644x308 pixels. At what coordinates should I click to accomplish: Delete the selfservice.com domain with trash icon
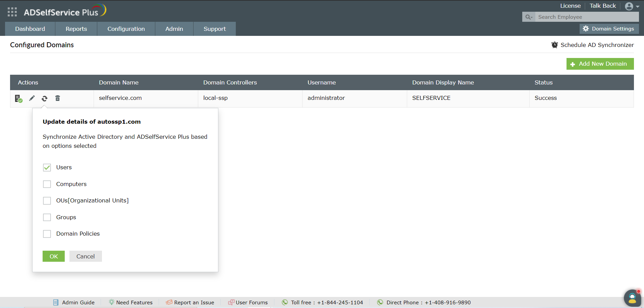58,98
